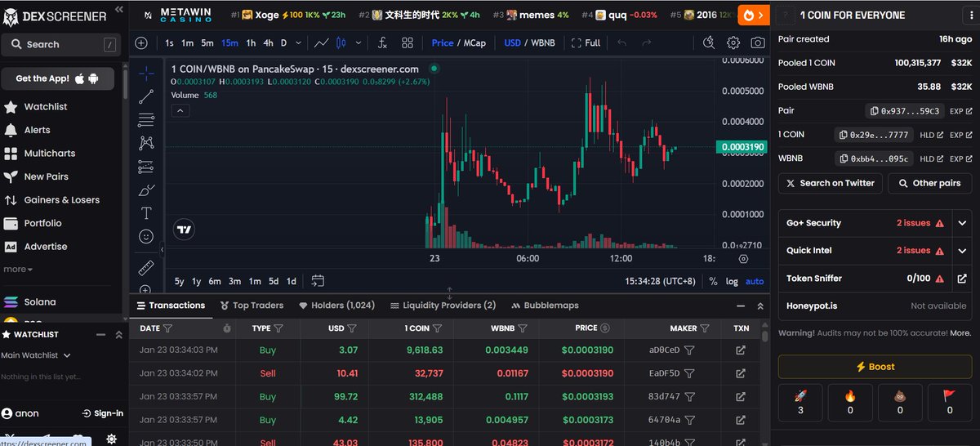This screenshot has width=980, height=446.
Task: Select the 1h timeframe
Action: pyautogui.click(x=251, y=43)
